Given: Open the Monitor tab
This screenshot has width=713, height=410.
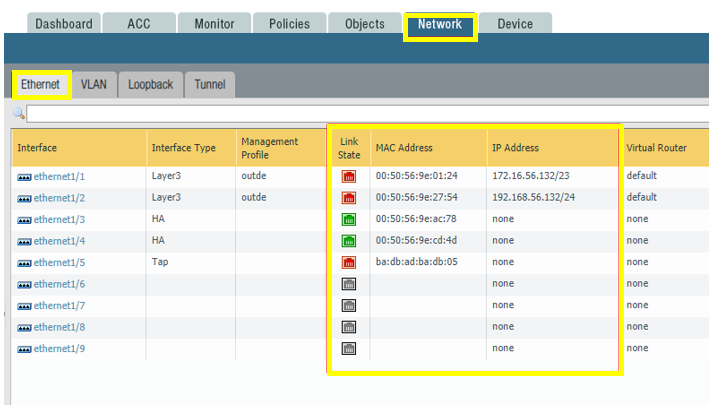Looking at the screenshot, I should click(x=214, y=24).
